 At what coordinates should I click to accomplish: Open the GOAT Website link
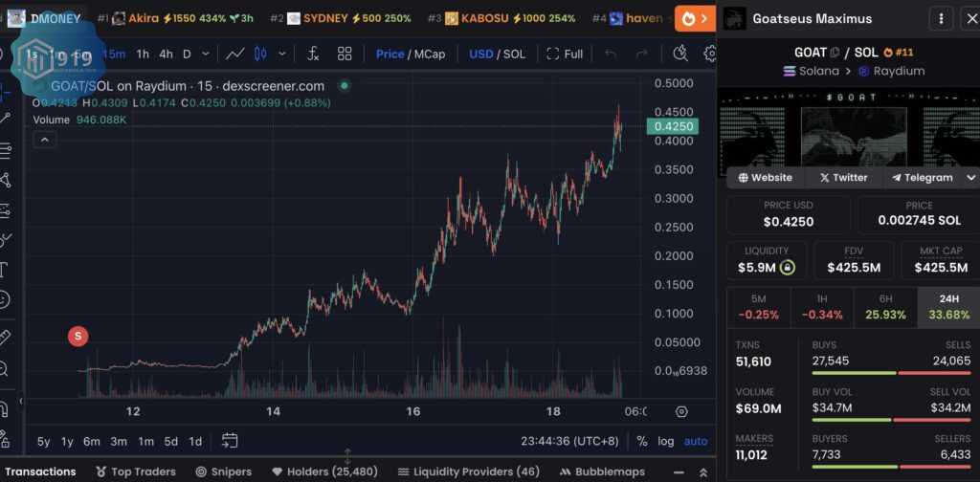(766, 177)
